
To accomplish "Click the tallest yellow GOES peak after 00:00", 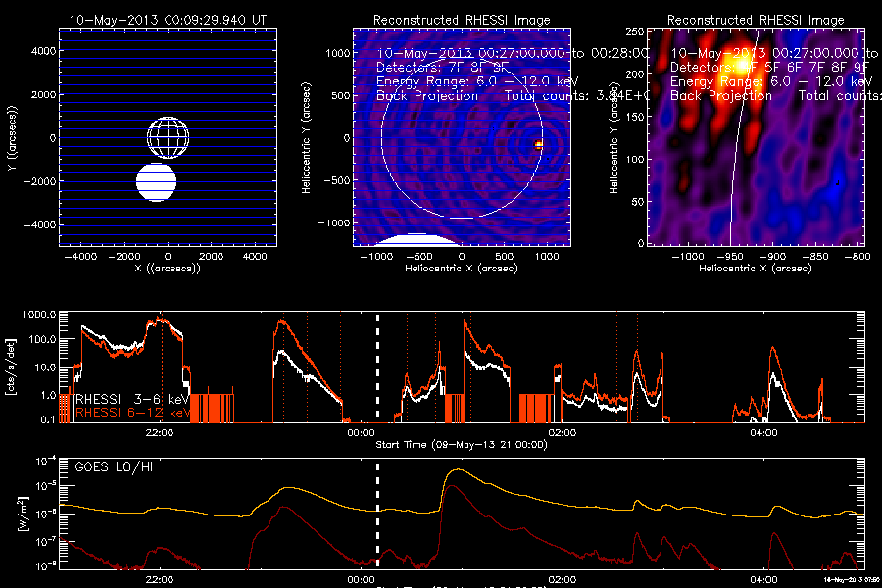I will click(459, 469).
